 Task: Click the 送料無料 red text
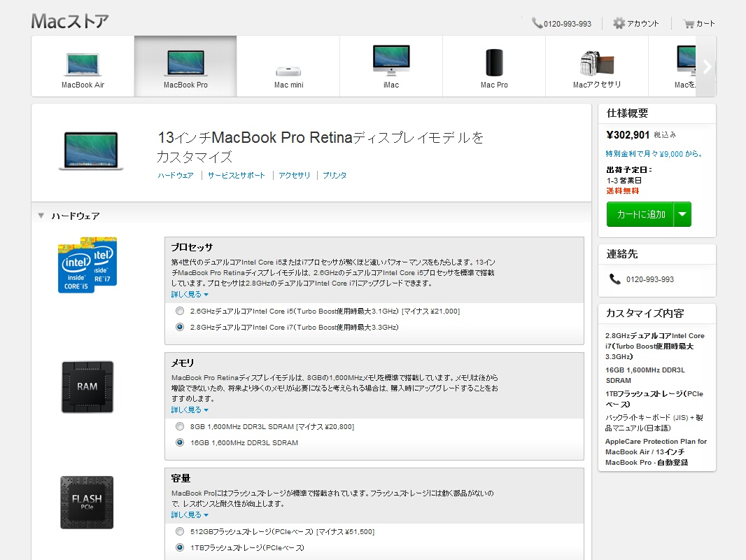tap(623, 191)
